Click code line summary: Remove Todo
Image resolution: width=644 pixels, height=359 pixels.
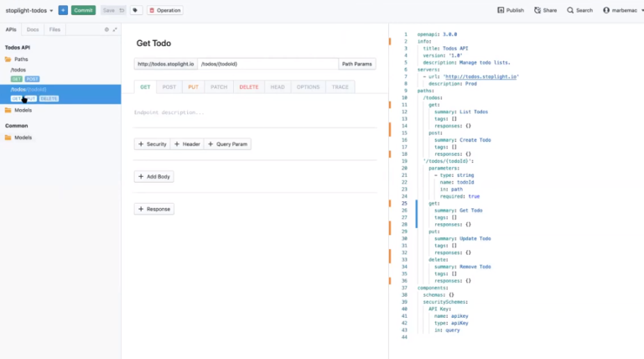tap(463, 267)
